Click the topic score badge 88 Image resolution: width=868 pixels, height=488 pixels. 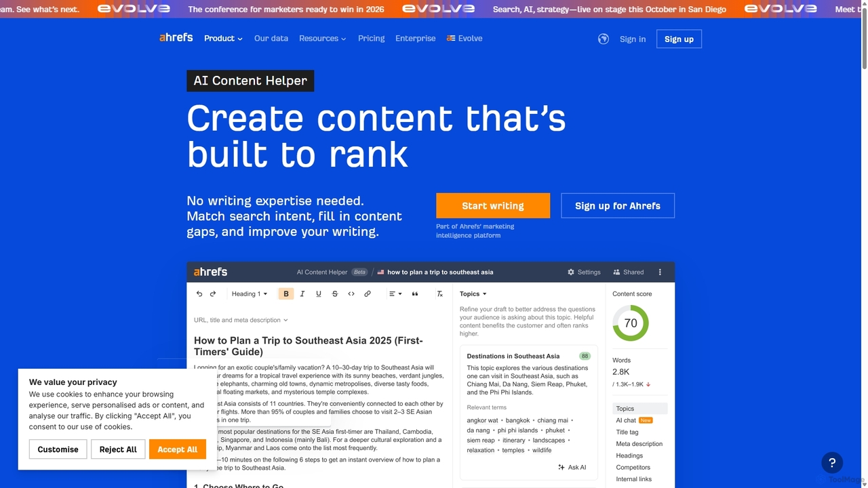pos(585,356)
